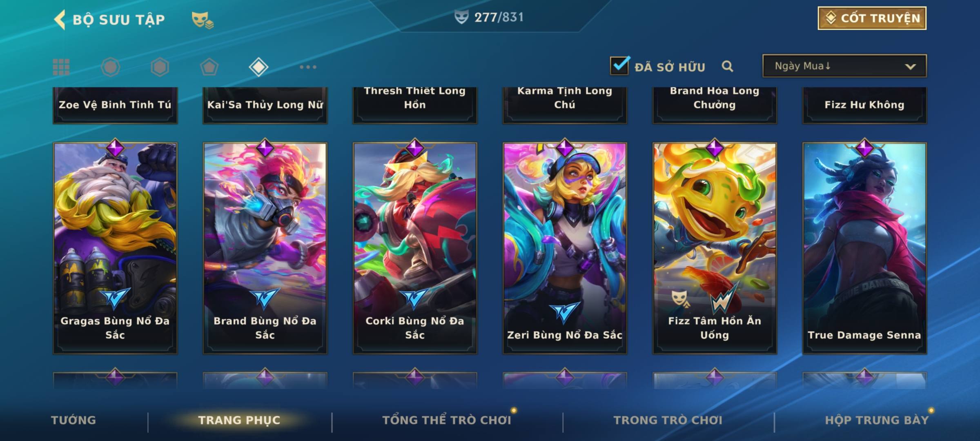Viewport: 980px width, 441px height.
Task: Select the grid all-skins filter icon
Action: 61,67
